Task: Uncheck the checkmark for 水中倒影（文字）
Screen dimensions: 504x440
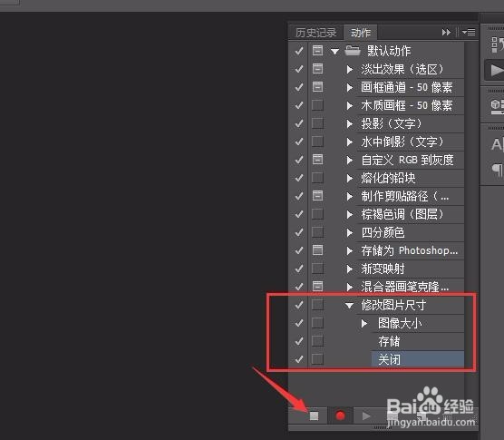Action: 299,142
